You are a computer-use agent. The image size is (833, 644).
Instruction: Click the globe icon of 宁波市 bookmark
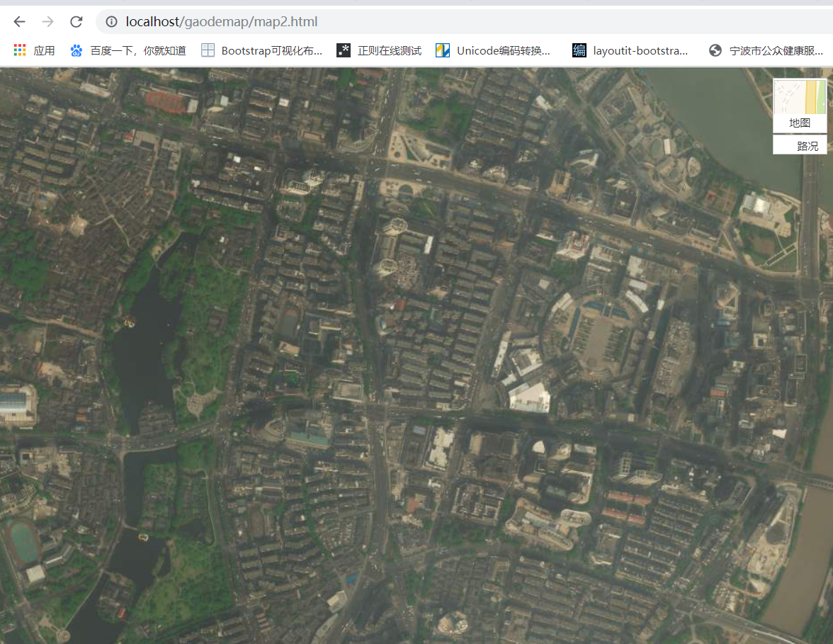click(715, 50)
